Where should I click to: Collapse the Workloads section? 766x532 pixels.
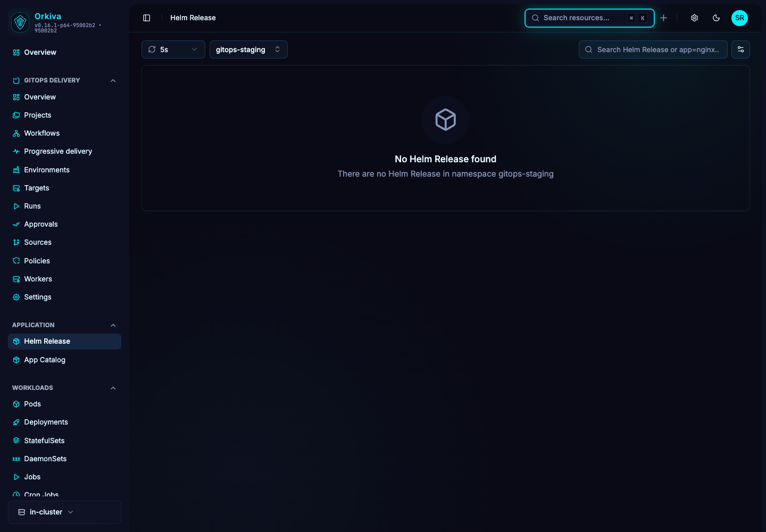(x=113, y=388)
